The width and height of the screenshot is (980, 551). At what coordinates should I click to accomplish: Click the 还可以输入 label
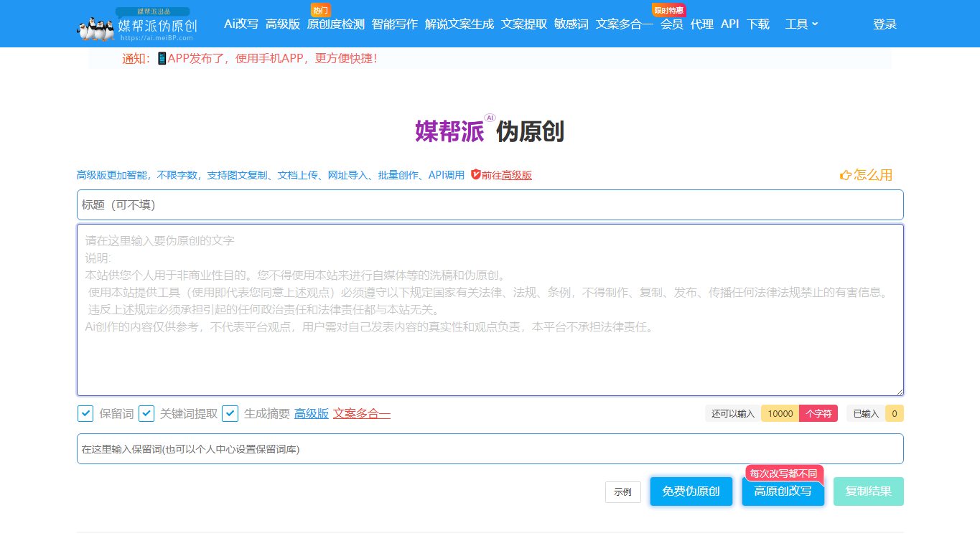[x=733, y=413]
